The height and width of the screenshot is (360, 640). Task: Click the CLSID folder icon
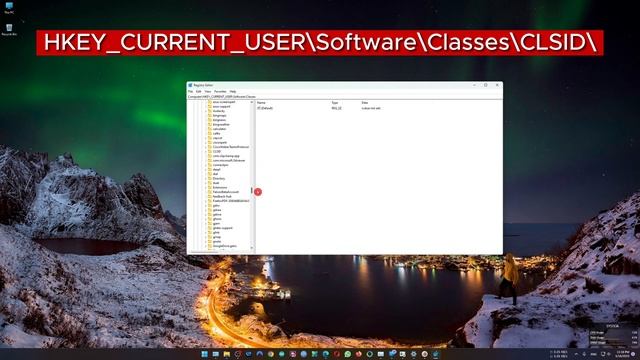(210, 151)
